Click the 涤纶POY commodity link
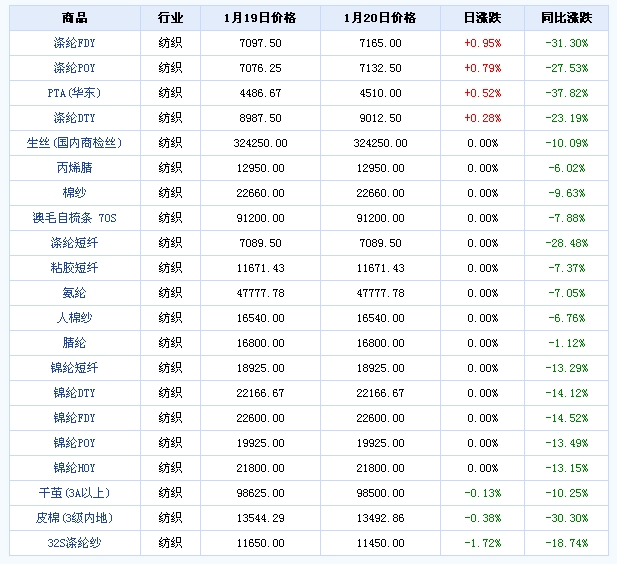The height and width of the screenshot is (564, 617). [74, 68]
